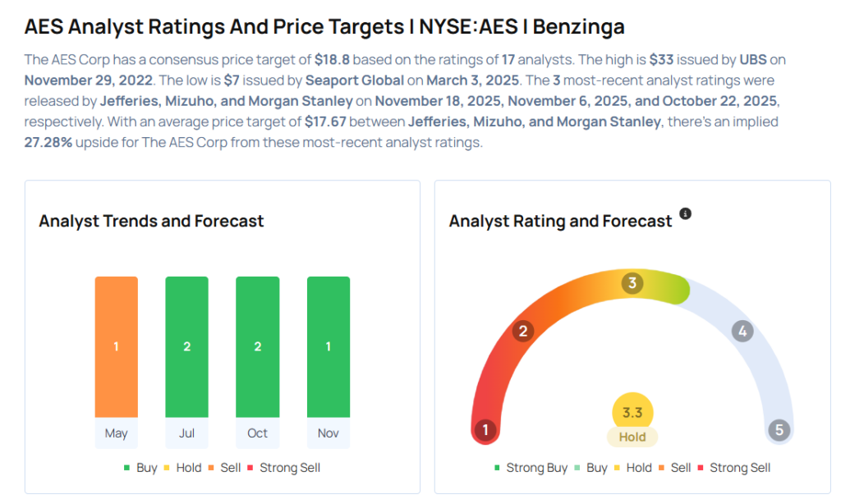Toggle Sell legend in Analyst Trends chart

click(x=224, y=468)
